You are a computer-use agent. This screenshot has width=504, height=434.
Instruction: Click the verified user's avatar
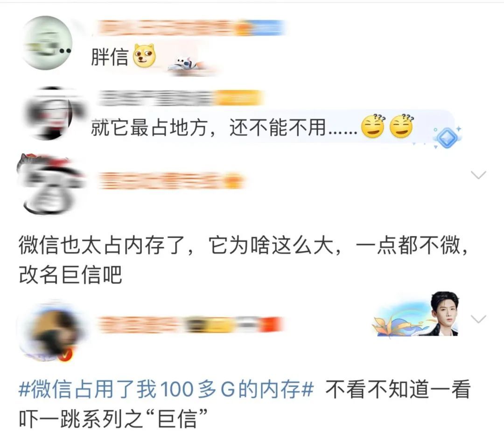(51, 331)
